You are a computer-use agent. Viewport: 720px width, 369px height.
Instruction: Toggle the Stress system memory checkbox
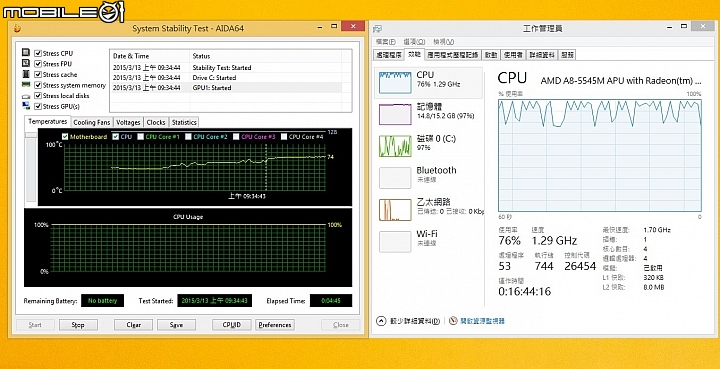click(x=38, y=85)
